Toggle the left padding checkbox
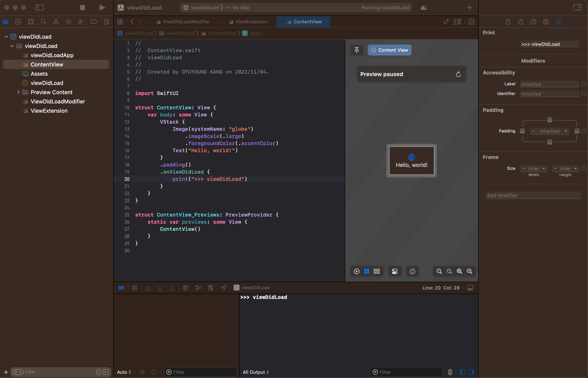Screen dimensions: 588x378 coord(522,131)
